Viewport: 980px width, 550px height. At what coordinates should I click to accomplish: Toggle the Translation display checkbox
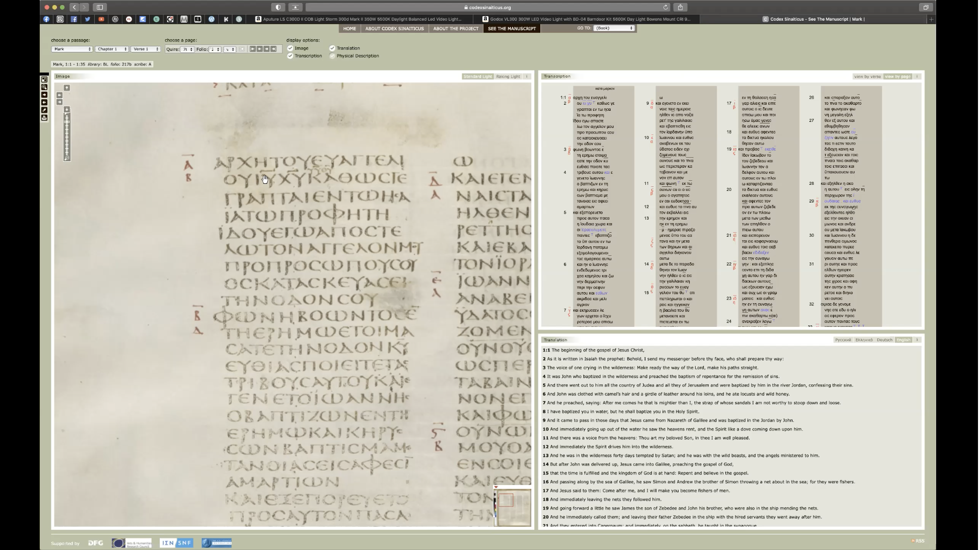tap(332, 48)
